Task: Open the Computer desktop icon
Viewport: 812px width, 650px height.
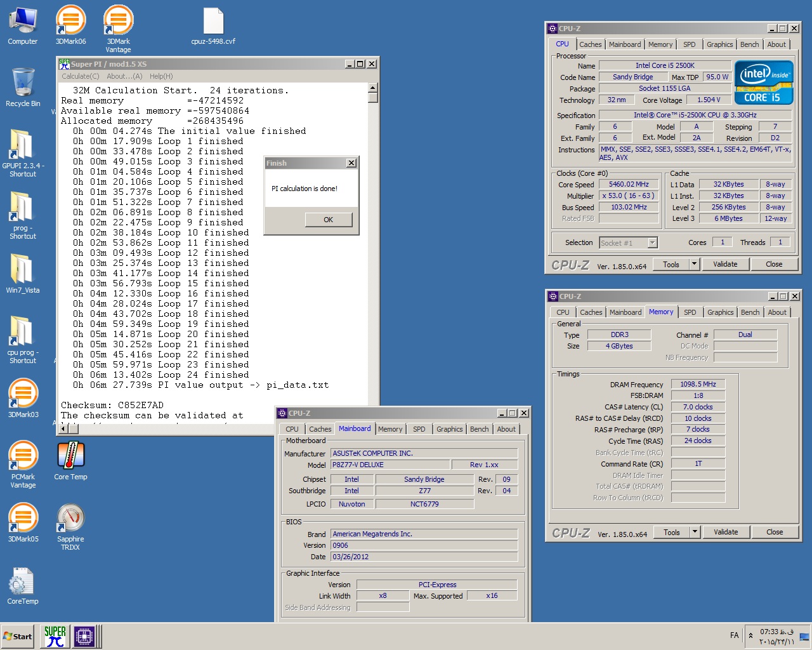Action: (x=23, y=25)
